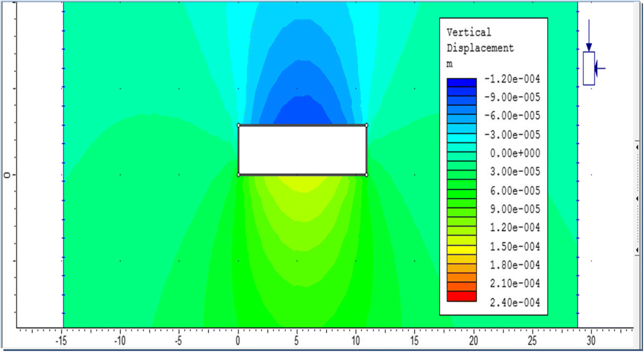Click the legend unit label "m"
The width and height of the screenshot is (644, 352).
point(450,64)
